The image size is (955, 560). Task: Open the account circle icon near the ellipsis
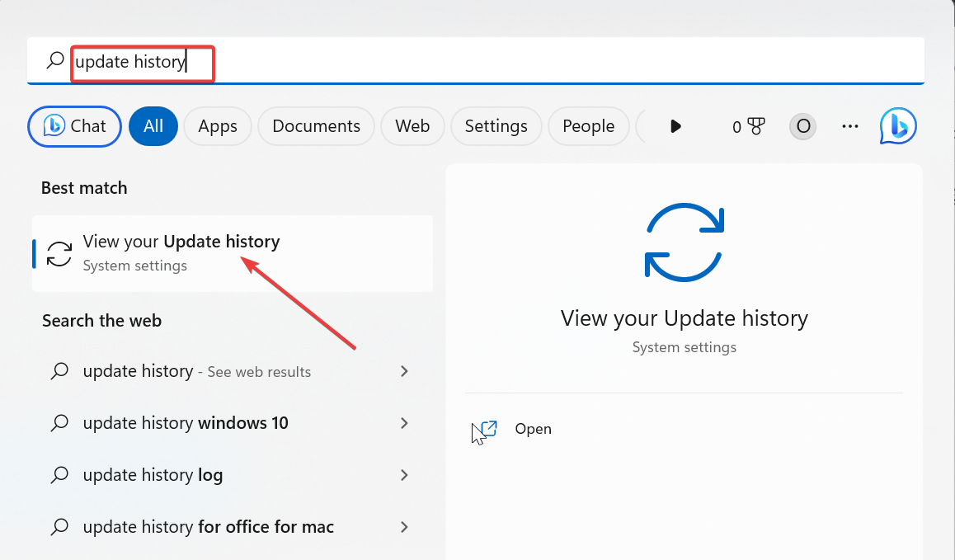point(802,126)
